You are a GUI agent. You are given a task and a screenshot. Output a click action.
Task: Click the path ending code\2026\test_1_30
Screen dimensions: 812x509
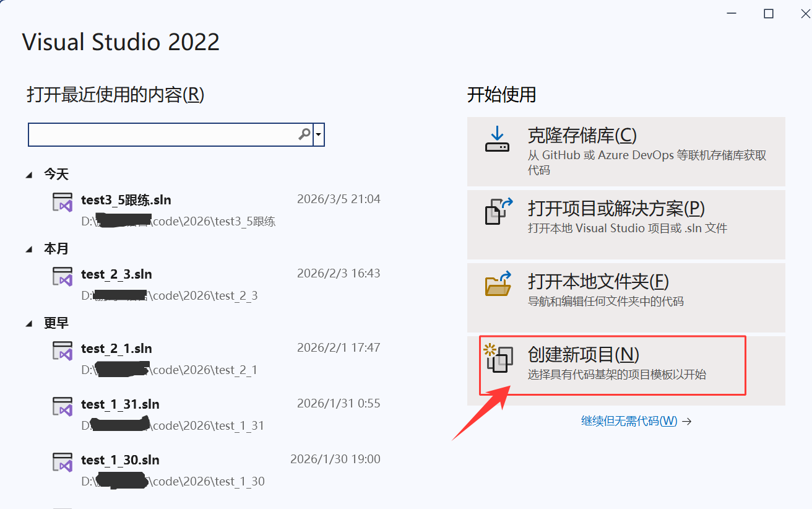[173, 482]
